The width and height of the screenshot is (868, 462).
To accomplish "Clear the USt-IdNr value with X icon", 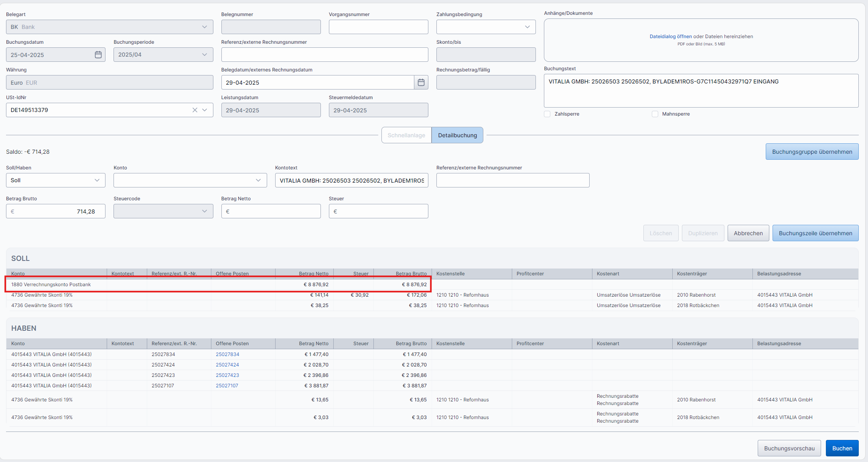I will coord(195,110).
